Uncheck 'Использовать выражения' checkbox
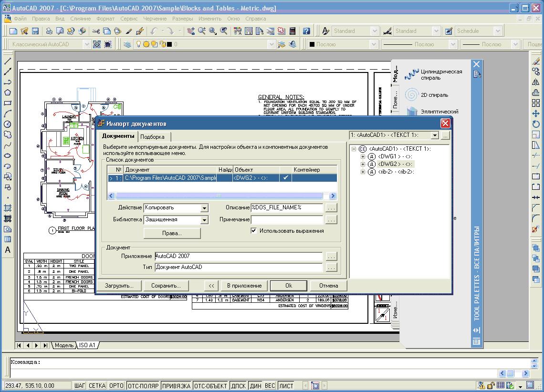 pos(254,231)
